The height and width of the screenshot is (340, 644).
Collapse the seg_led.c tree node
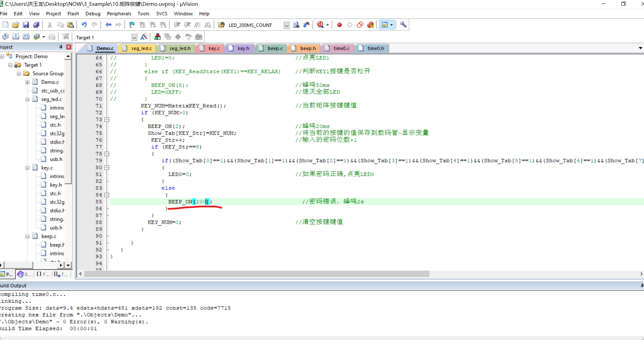pos(27,99)
